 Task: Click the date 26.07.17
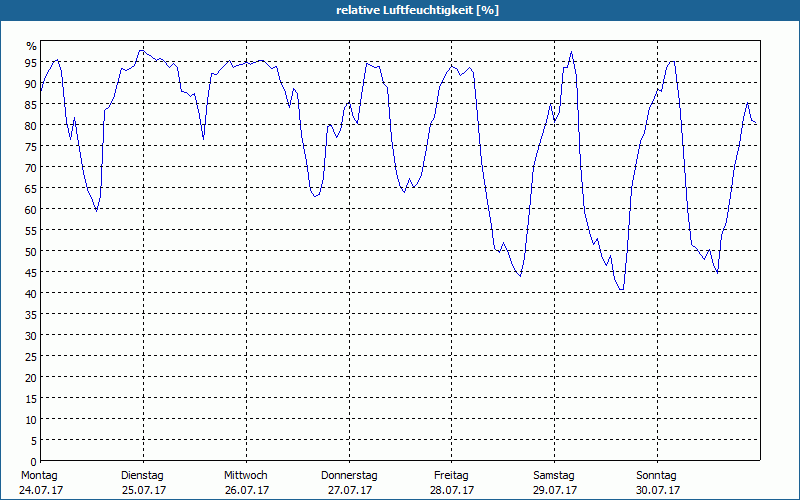pyautogui.click(x=247, y=490)
